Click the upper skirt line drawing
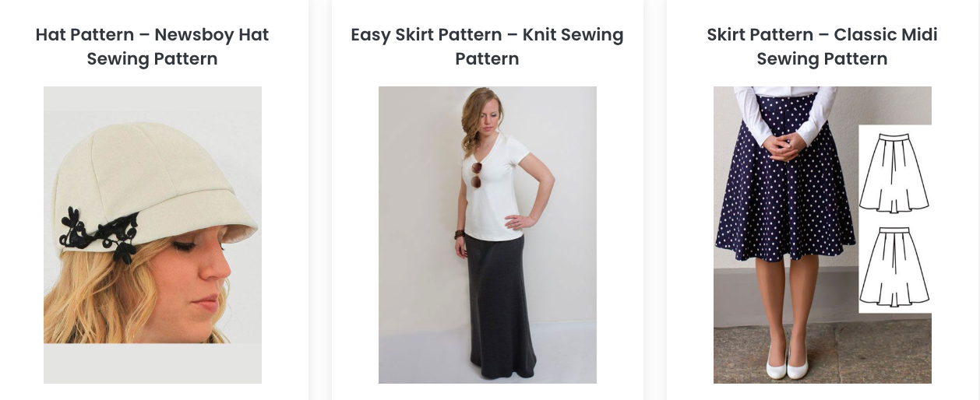The image size is (980, 400). coord(894,173)
